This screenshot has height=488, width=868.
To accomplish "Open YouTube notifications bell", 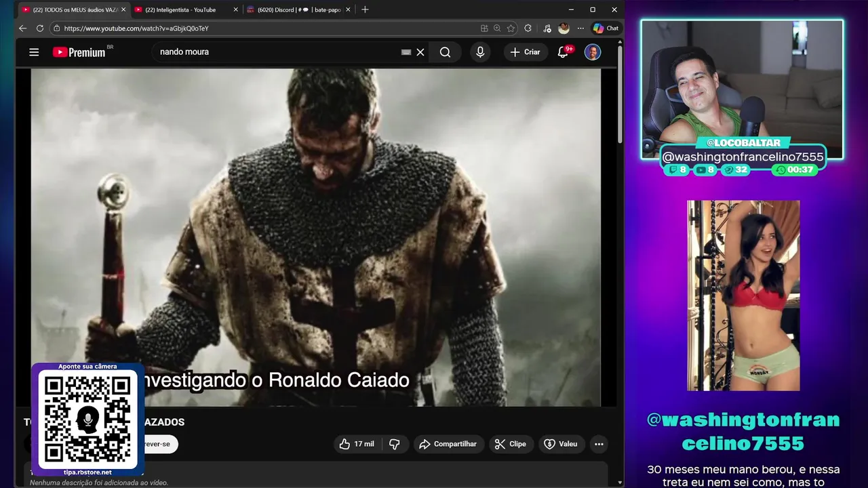I will (x=563, y=52).
